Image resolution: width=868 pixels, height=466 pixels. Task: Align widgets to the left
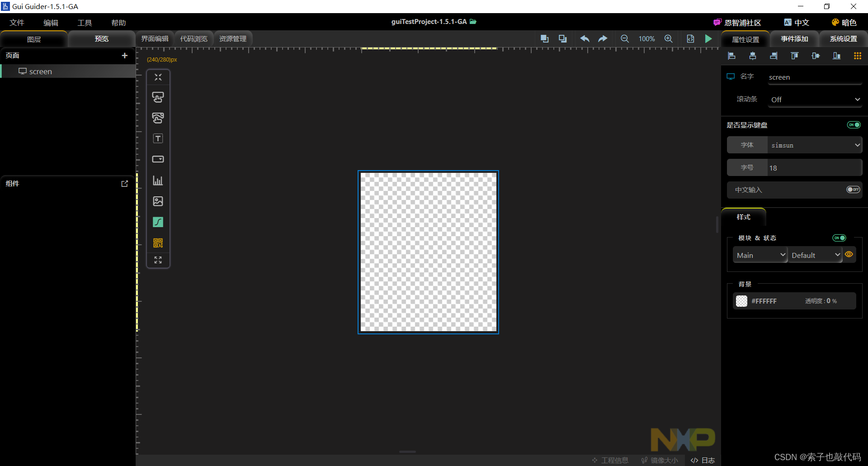click(732, 56)
